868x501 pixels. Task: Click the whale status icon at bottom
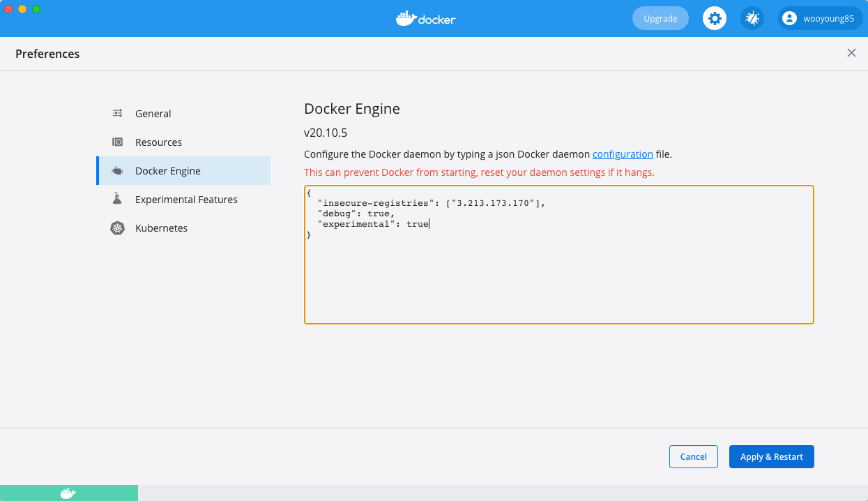pos(68,493)
